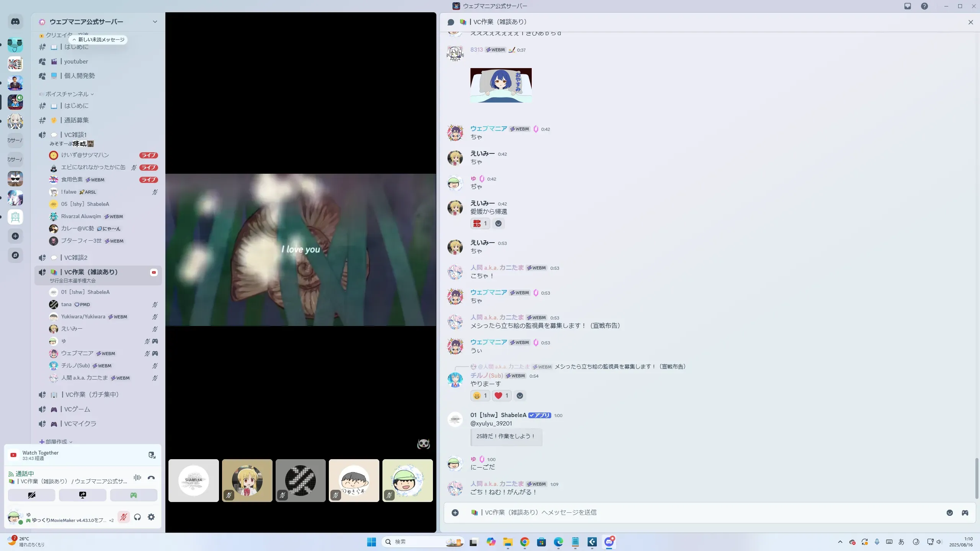Open activities game controller button
The image size is (980, 551).
[134, 495]
